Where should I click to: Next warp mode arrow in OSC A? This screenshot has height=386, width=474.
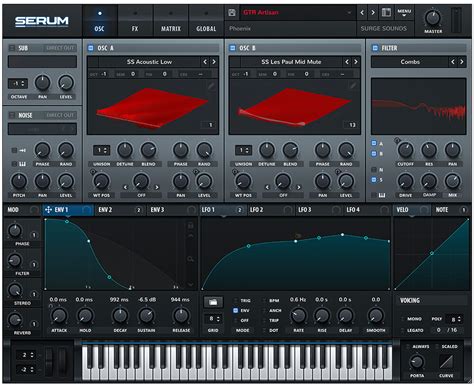[157, 187]
